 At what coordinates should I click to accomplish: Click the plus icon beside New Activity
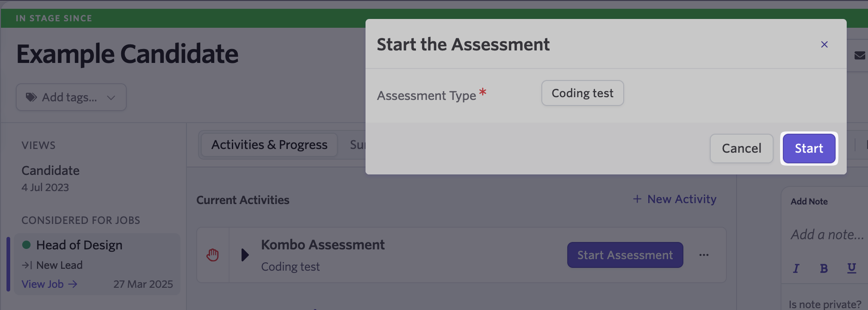pos(637,199)
